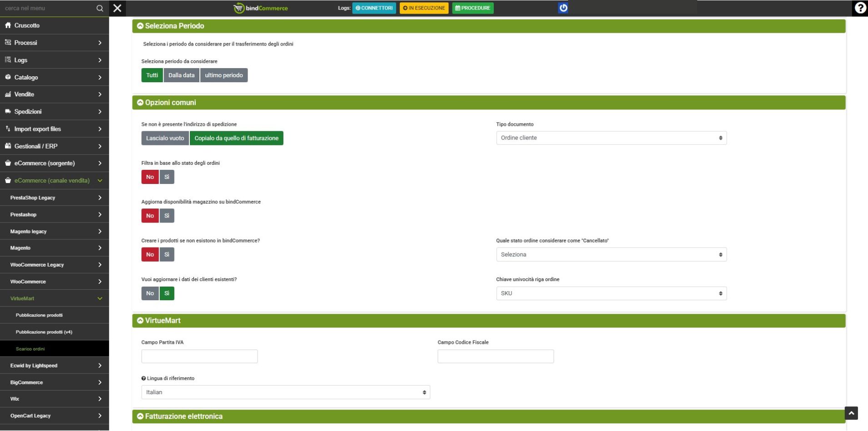Viewport: 868px width, 431px height.
Task: Click the PROCEDURE logs button
Action: (472, 8)
